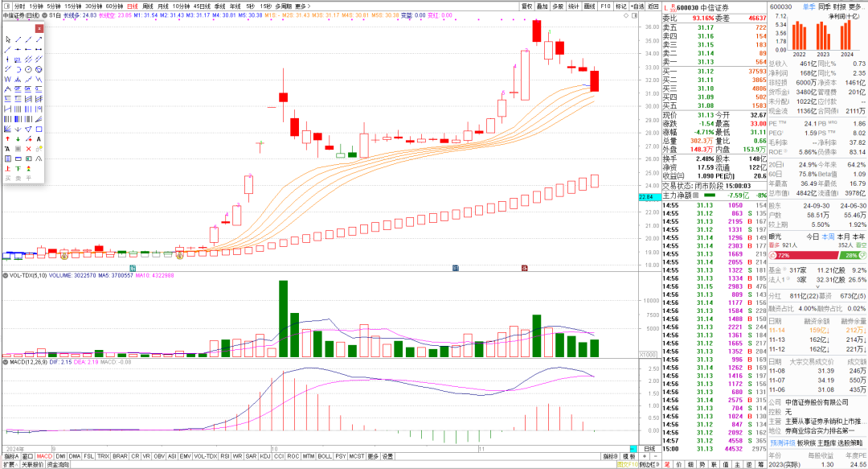This screenshot has height=469, width=868.
Task: Select 月线 monthly chart period
Action: click(162, 6)
